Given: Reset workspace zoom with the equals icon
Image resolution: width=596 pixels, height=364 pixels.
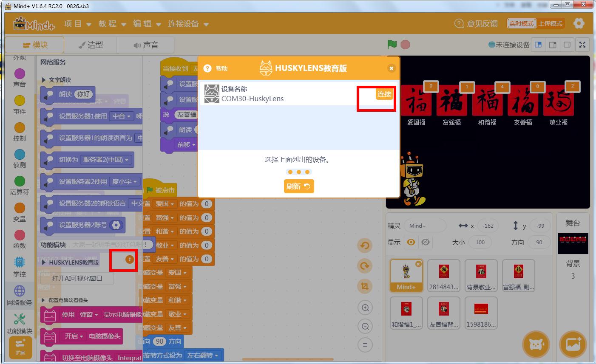Looking at the screenshot, I should 365,345.
